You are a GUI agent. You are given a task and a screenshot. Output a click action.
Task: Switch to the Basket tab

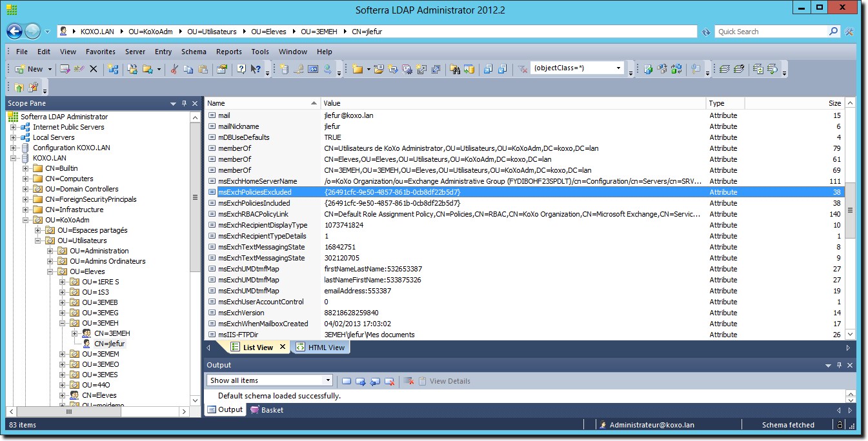(x=266, y=409)
